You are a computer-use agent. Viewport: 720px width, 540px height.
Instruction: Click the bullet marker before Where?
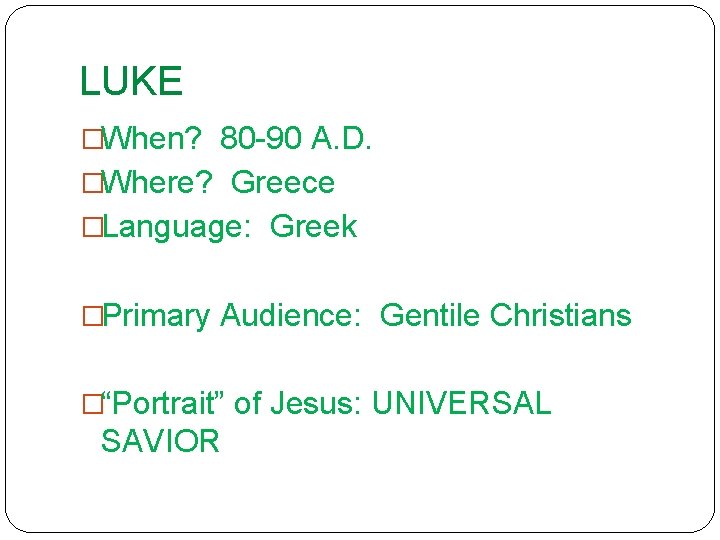91,183
